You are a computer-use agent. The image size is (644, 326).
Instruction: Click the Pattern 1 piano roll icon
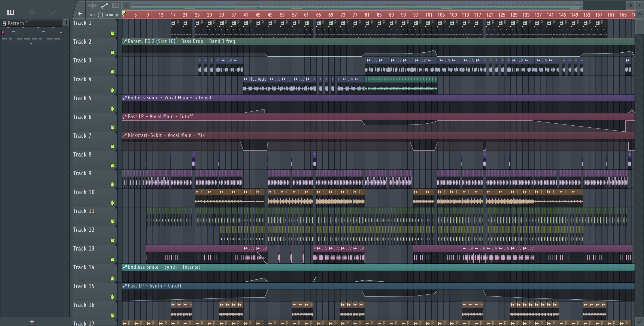tap(4, 23)
